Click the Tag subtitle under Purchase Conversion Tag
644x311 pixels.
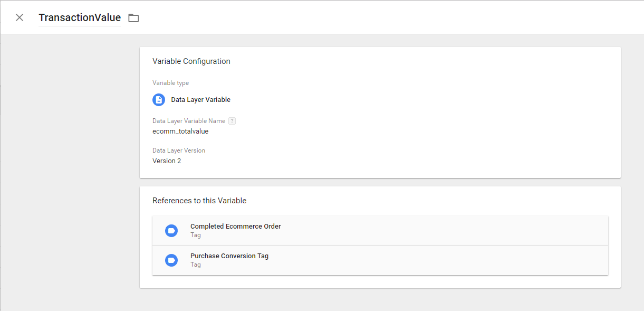point(196,265)
